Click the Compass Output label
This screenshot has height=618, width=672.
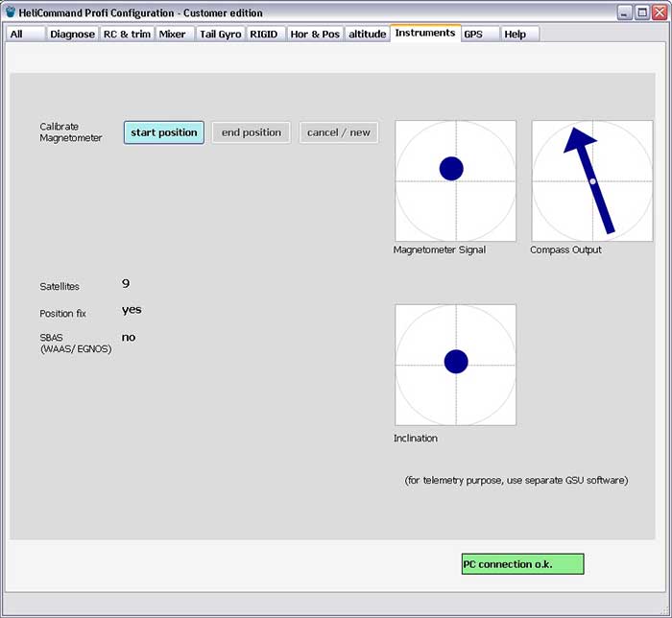(565, 250)
